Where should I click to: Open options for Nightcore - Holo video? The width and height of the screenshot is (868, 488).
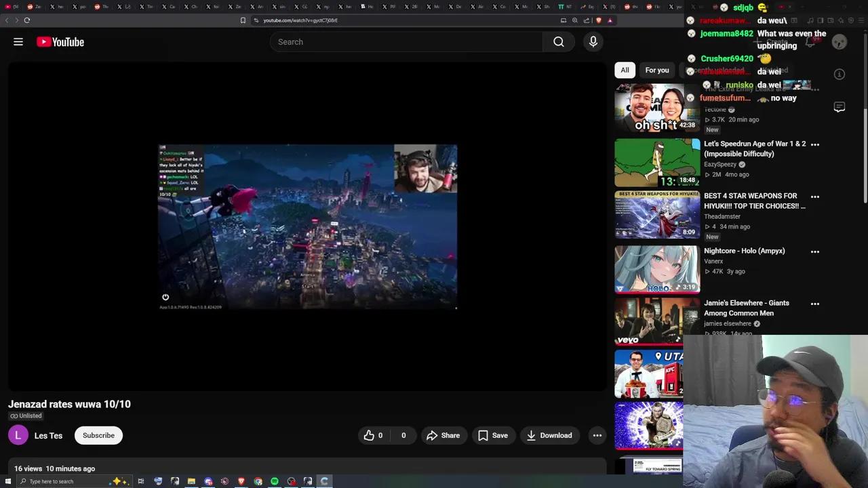coord(815,251)
